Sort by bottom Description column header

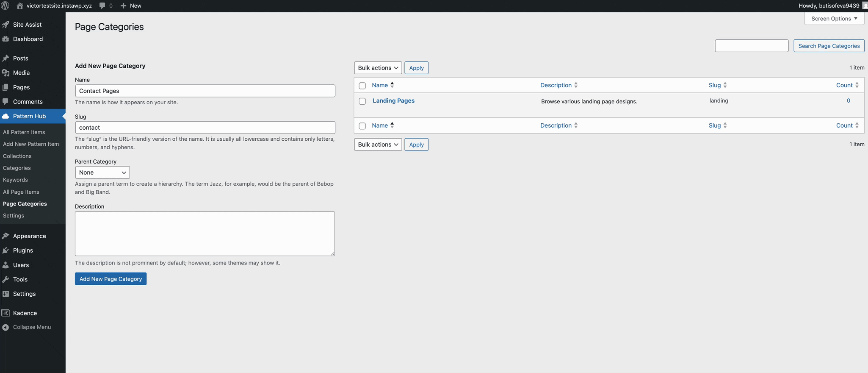[x=556, y=125]
